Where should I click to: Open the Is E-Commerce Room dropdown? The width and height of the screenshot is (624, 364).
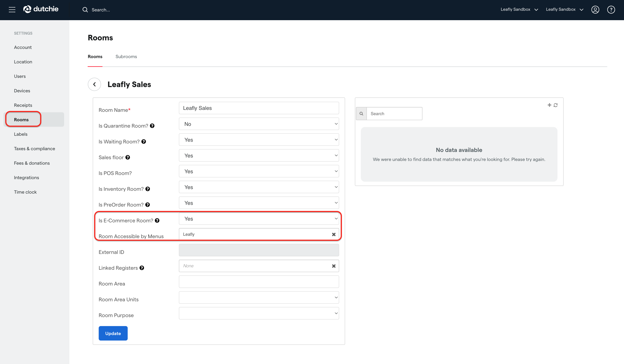coord(259,219)
